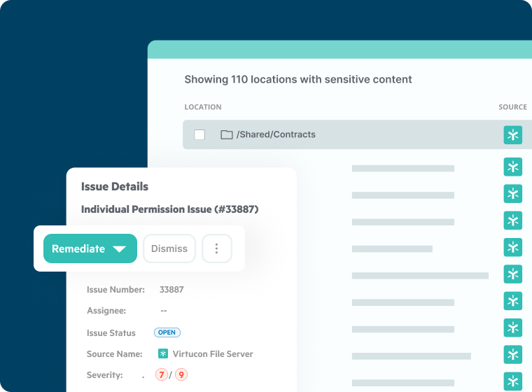Viewport: 532px width, 392px height.
Task: Click the severity badge showing 7
Action: click(162, 375)
